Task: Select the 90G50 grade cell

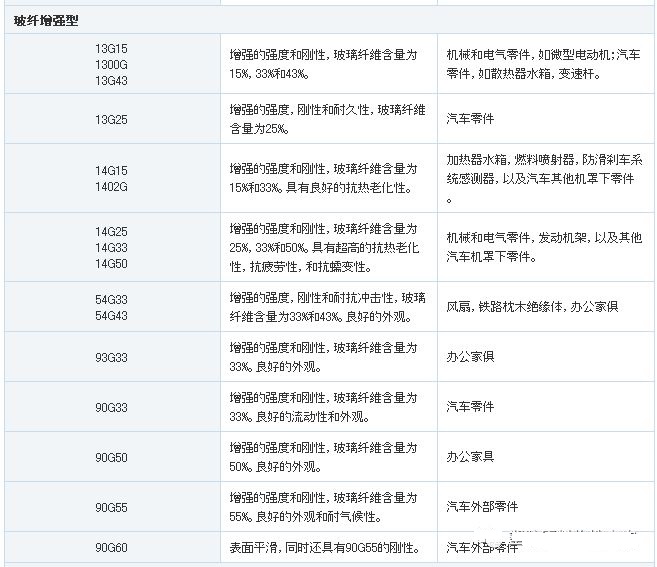Action: tap(111, 457)
